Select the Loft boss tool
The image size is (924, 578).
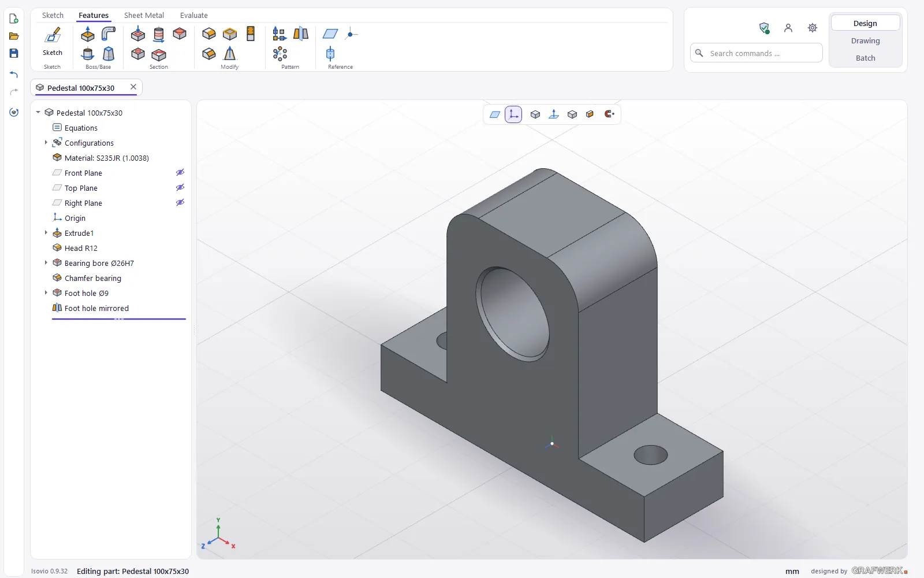click(108, 54)
